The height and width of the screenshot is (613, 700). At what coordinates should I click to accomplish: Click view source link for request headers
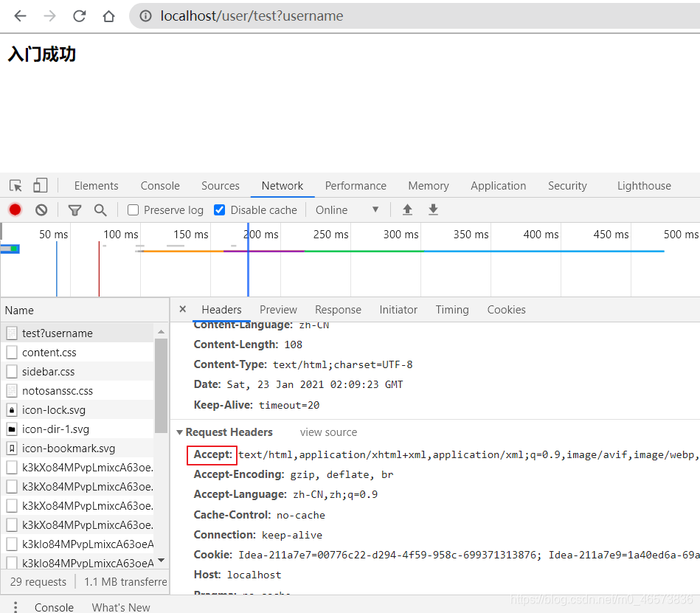click(328, 432)
